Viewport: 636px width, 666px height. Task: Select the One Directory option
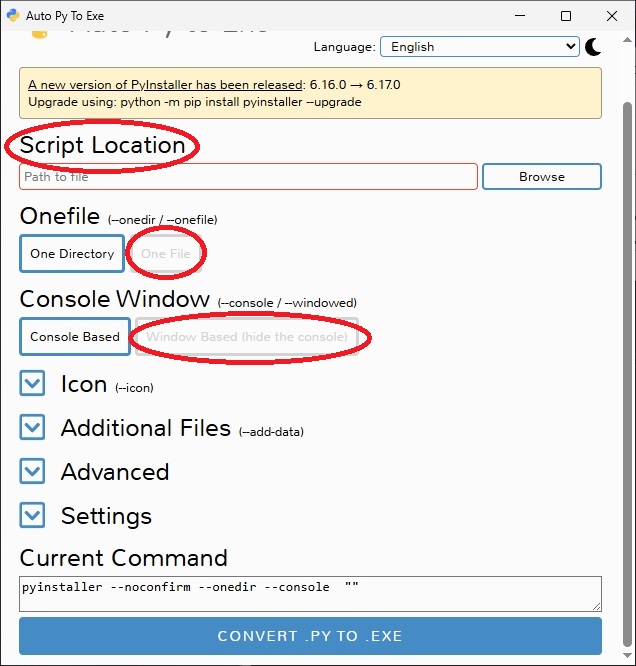click(72, 254)
